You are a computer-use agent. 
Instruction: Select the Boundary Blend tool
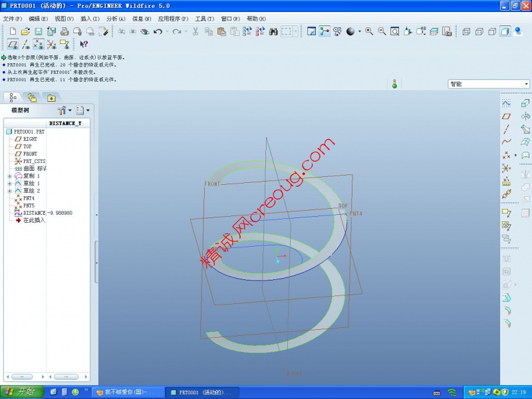point(525,142)
